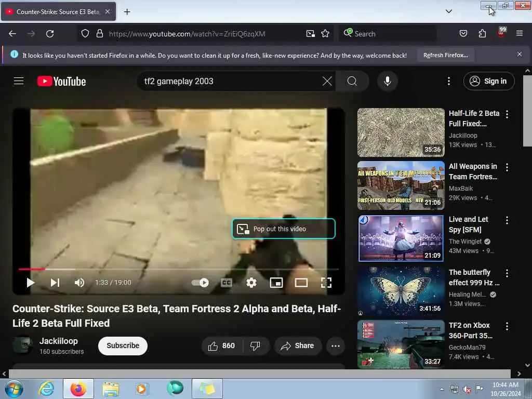This screenshot has height=399, width=532.
Task: Dismiss the Firefox refresh notification bar
Action: [x=520, y=54]
